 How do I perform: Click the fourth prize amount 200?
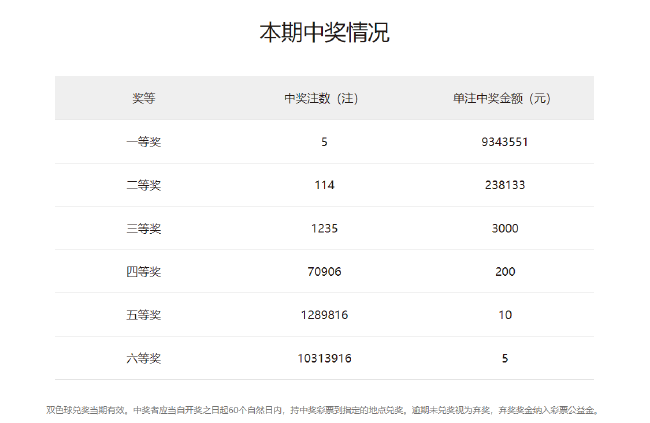[x=504, y=271]
